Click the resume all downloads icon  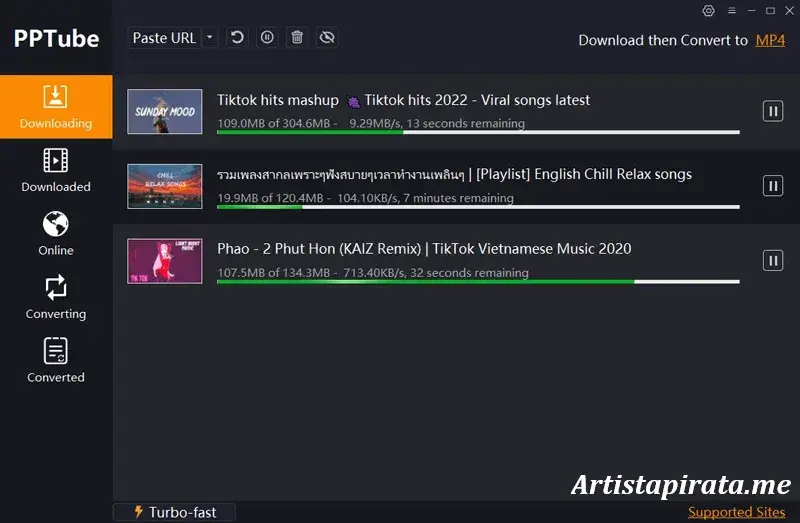(237, 37)
